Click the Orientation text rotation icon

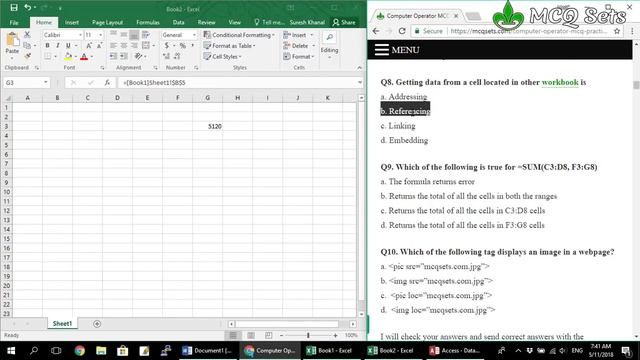tap(138, 56)
